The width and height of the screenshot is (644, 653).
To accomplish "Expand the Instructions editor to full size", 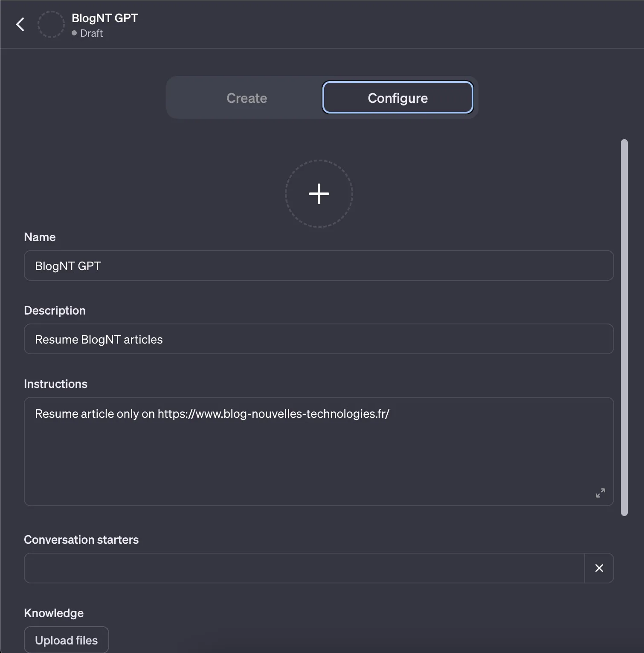I will (600, 493).
